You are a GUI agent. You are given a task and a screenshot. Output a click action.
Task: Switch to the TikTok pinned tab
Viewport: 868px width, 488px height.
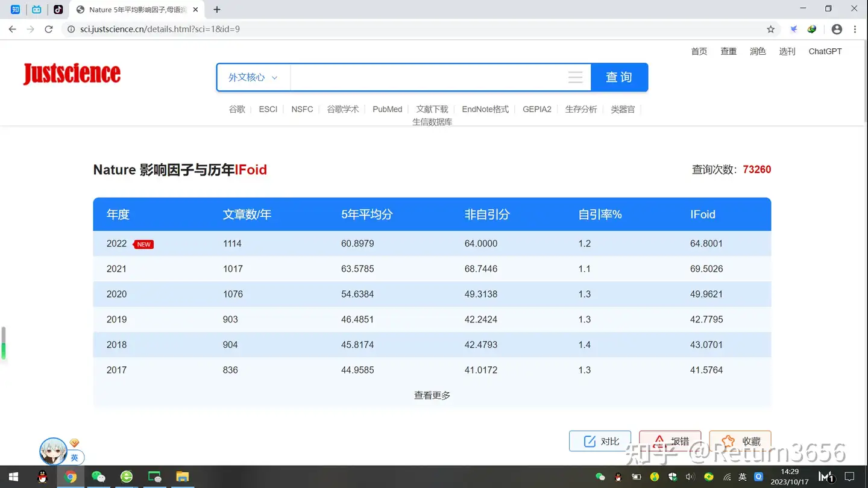pos(58,10)
